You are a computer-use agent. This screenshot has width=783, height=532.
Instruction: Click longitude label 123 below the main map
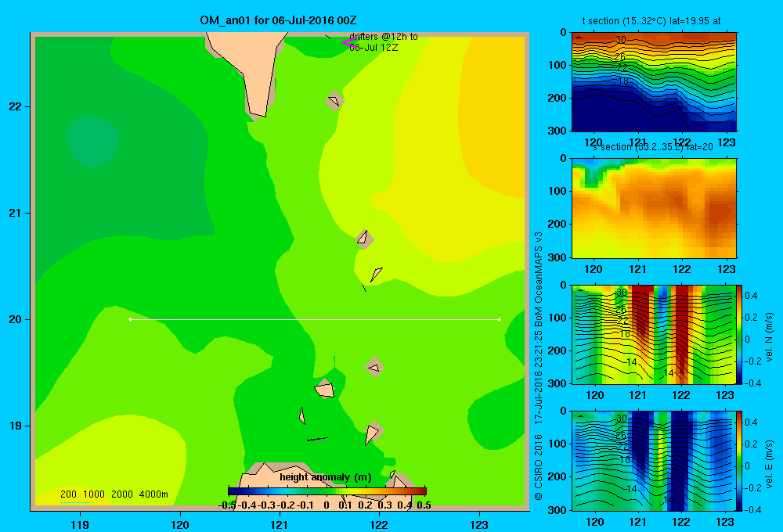click(479, 524)
